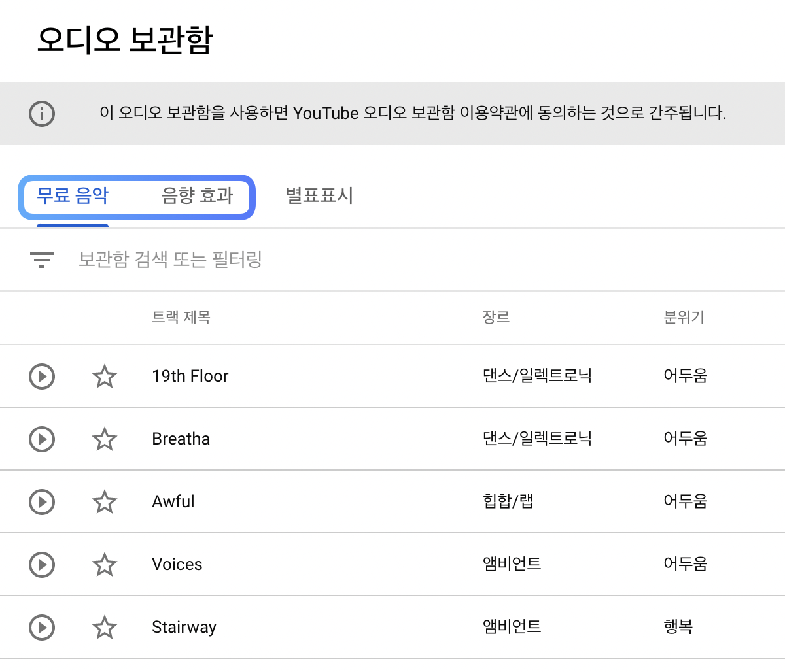785x672 pixels.
Task: Play the Awful track
Action: click(42, 502)
